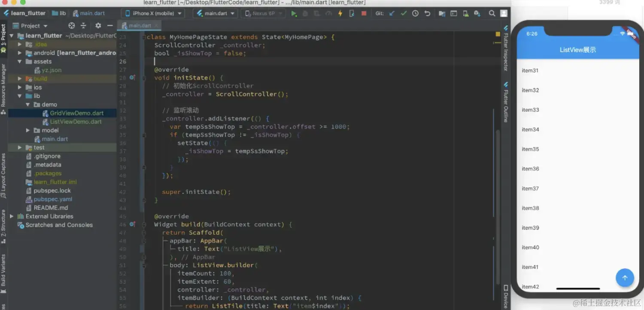The width and height of the screenshot is (644, 310).
Task: Collapse the assets folder
Action: point(19,61)
